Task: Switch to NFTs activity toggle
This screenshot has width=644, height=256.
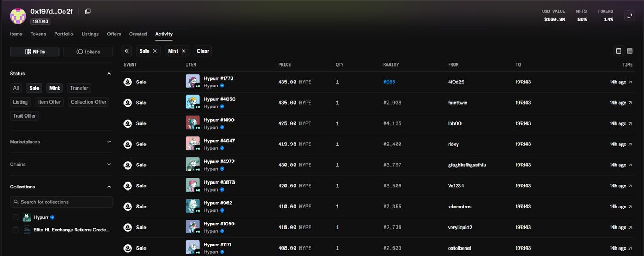Action: (35, 52)
